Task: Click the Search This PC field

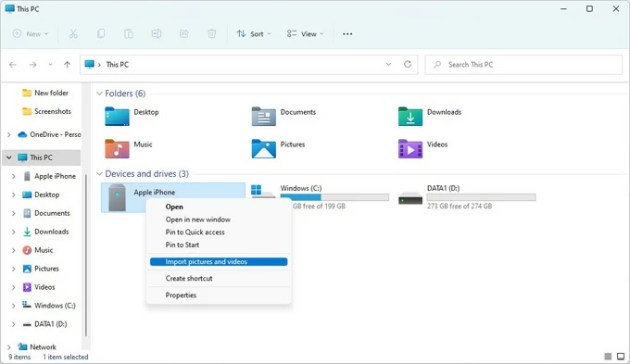Action: coord(523,64)
